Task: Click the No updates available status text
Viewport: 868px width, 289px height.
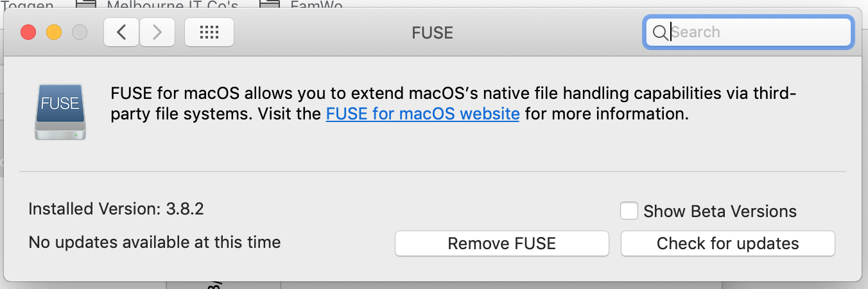Action: 155,242
